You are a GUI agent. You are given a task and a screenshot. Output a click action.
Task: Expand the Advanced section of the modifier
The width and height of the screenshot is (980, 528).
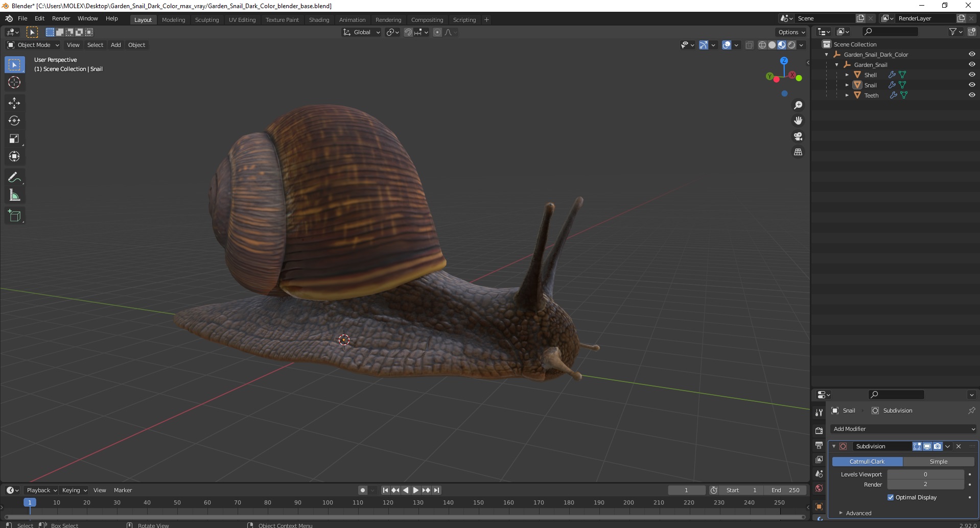[858, 513]
